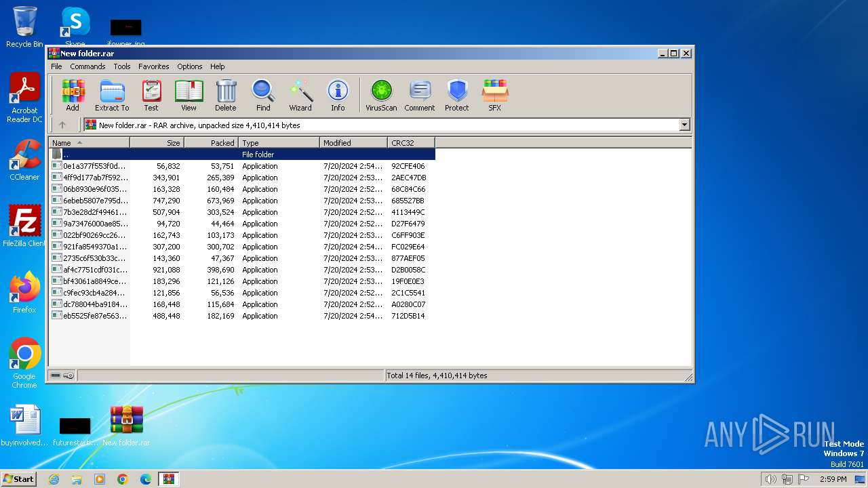Select file 6ebeb5807e795d...
The image size is (868, 488).
click(x=242, y=201)
